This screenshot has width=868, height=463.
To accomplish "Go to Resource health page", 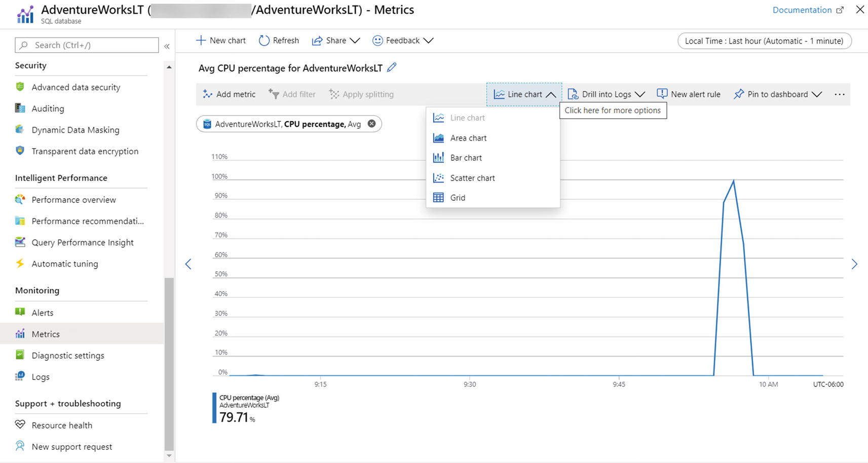I will (62, 425).
